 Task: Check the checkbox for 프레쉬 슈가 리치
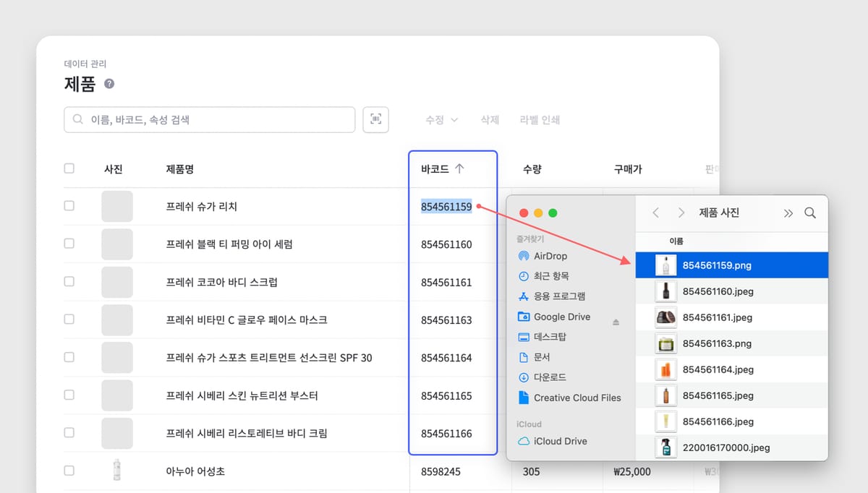[x=69, y=206]
